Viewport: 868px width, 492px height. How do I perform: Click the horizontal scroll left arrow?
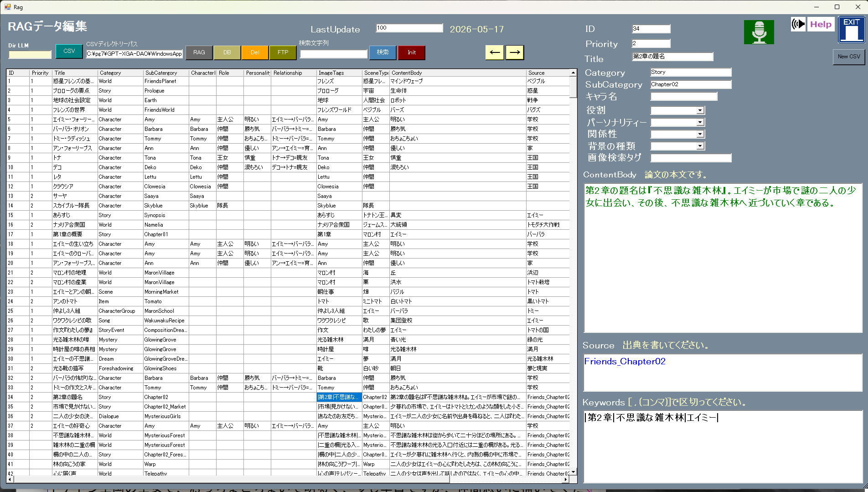click(10, 480)
